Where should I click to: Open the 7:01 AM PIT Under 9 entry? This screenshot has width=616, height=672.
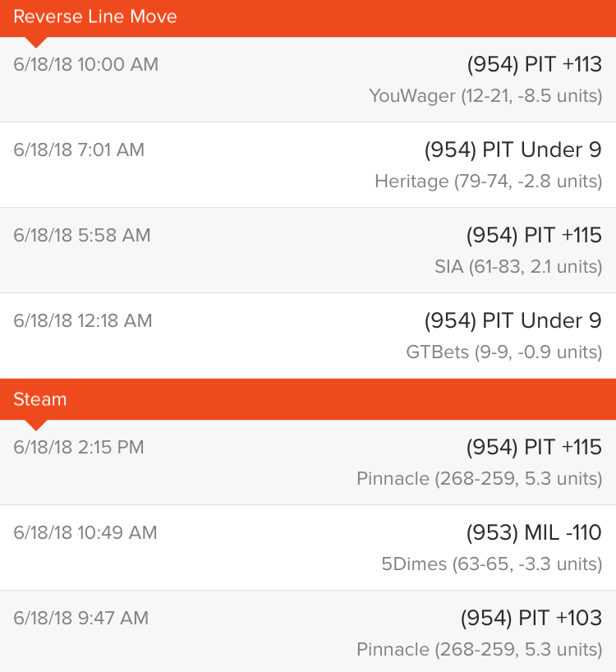308,165
